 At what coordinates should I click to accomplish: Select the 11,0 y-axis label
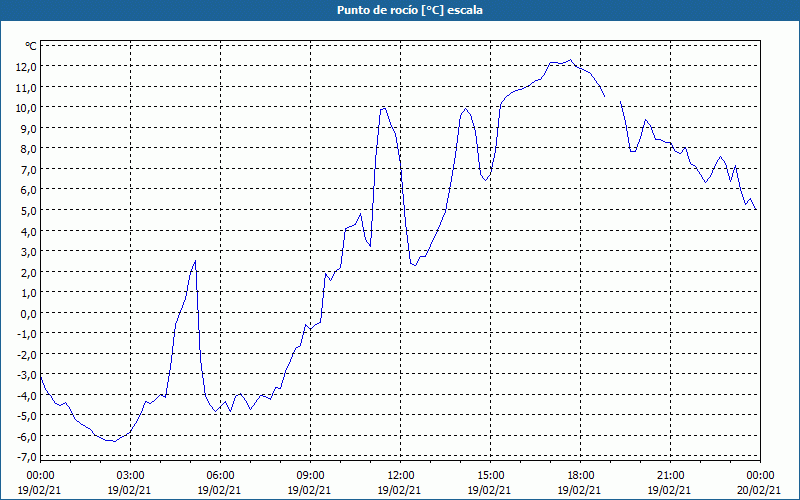pos(27,87)
